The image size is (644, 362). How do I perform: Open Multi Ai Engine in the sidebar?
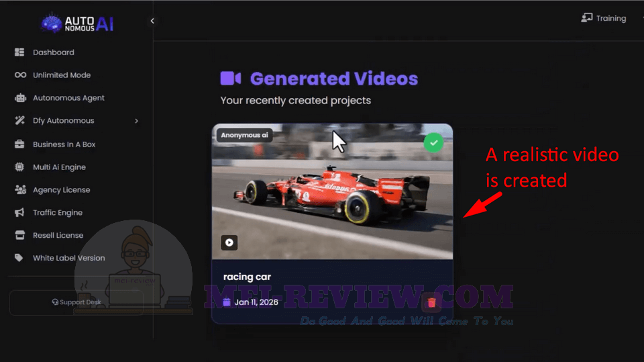point(60,167)
